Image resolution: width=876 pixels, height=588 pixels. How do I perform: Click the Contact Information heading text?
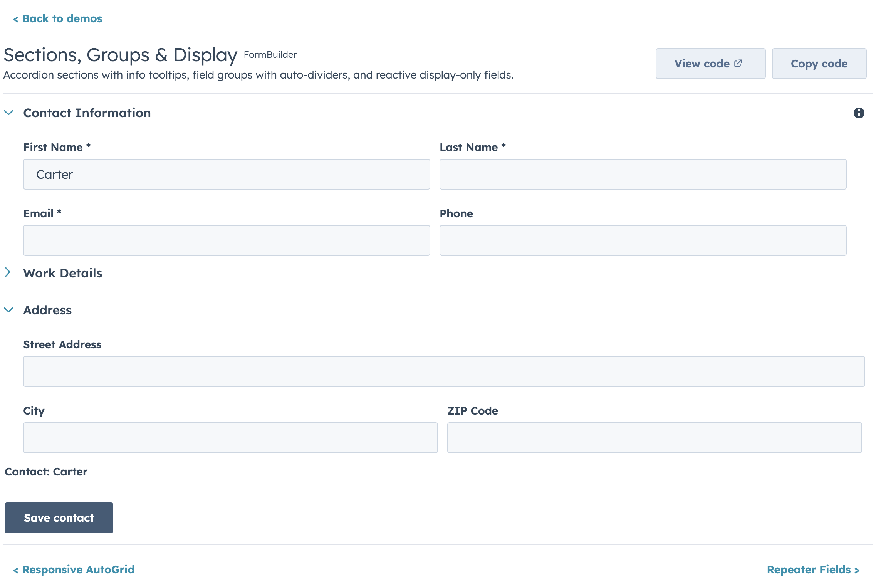pyautogui.click(x=87, y=113)
